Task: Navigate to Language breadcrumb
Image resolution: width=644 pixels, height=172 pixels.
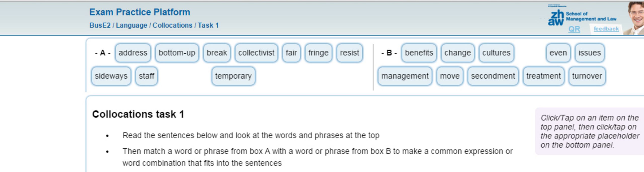Action: 131,25
